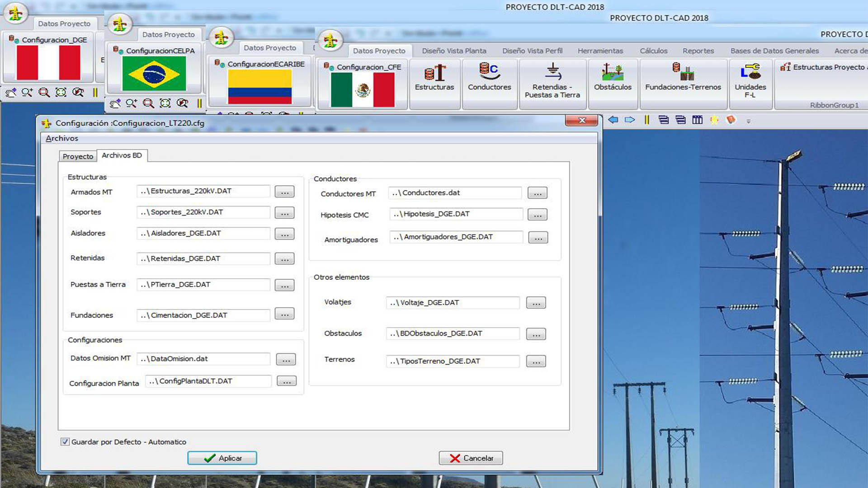Browse for Terrenos database file
Image resolution: width=868 pixels, height=488 pixels.
[x=536, y=361]
